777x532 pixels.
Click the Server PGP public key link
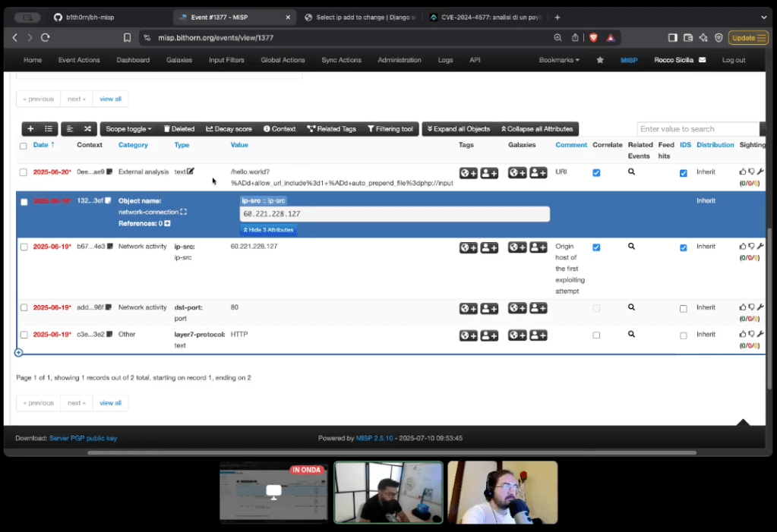84,438
